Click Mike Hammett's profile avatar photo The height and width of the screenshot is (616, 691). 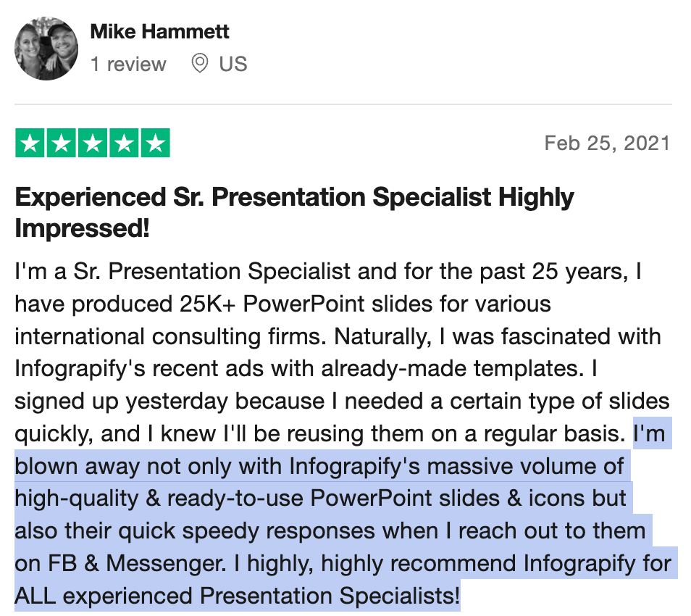tap(46, 49)
